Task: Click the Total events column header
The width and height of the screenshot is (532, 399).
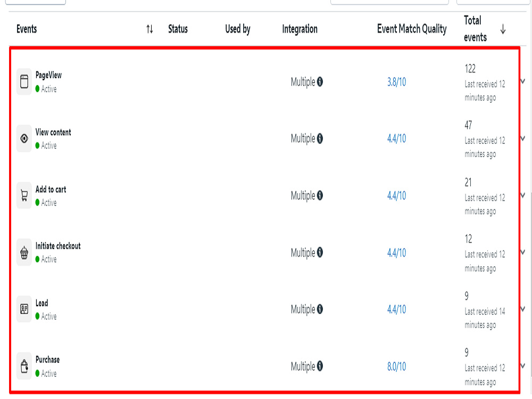Action: pyautogui.click(x=475, y=29)
